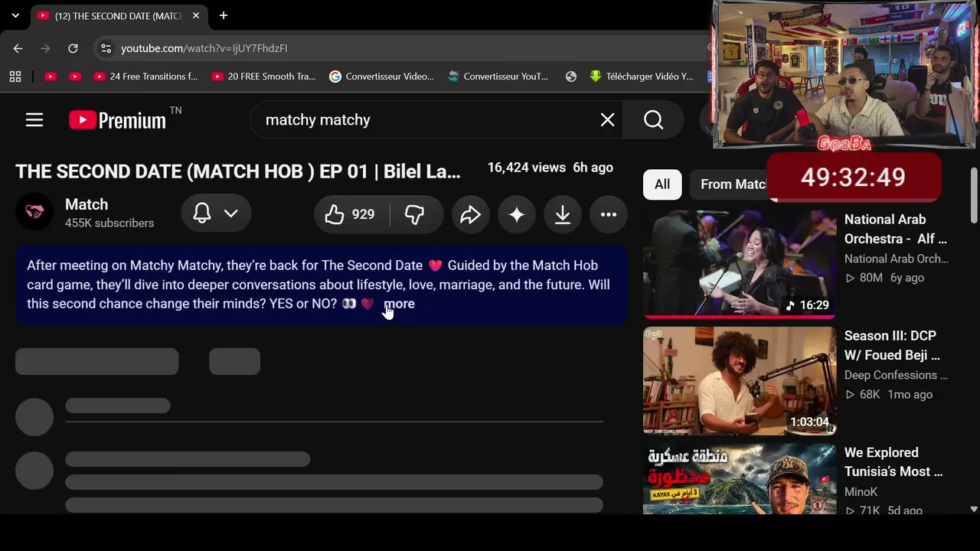Open the Match channel name link
This screenshot has width=980, height=551.
(87, 204)
